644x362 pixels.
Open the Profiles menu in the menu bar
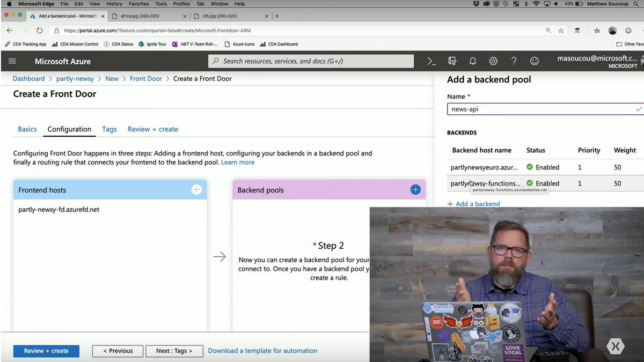point(181,4)
